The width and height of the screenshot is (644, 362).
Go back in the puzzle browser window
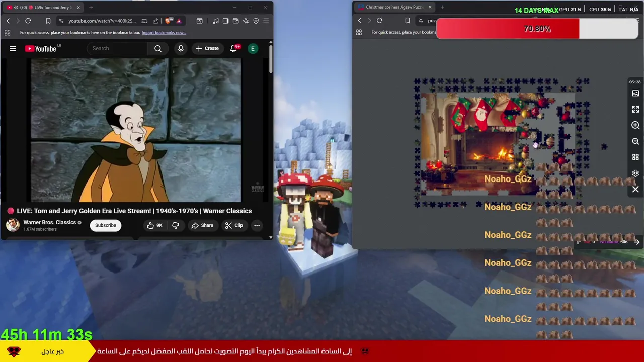pos(359,20)
